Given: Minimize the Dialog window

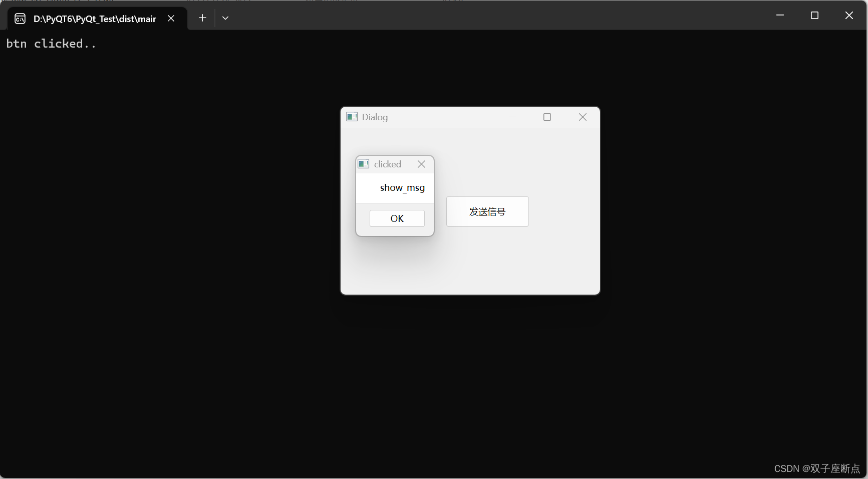Looking at the screenshot, I should 512,117.
